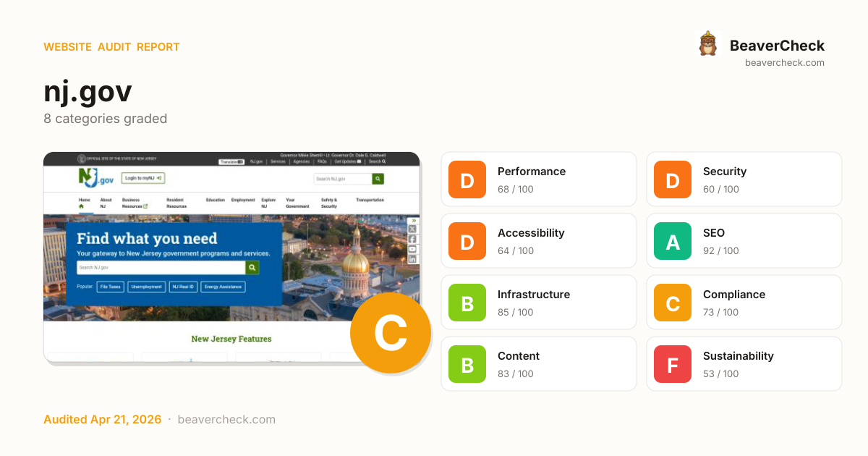868x456 pixels.
Task: Open the Resident Resources nav menu
Action: point(176,203)
